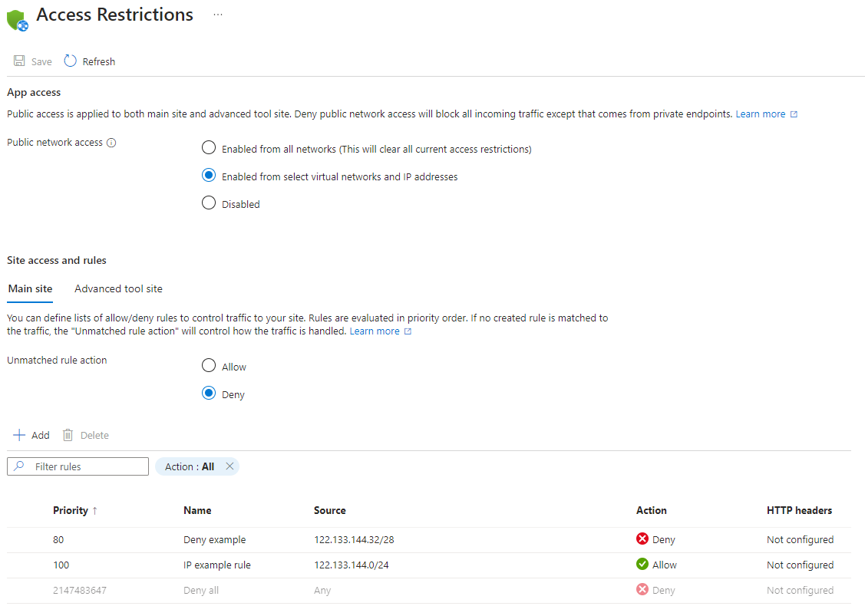Click the Access Restrictions shield icon

[17, 21]
